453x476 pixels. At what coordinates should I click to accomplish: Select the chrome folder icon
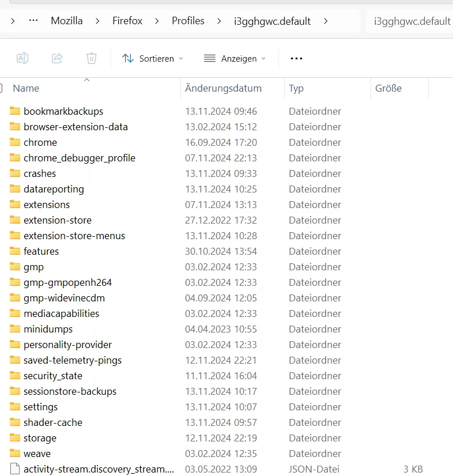15,142
